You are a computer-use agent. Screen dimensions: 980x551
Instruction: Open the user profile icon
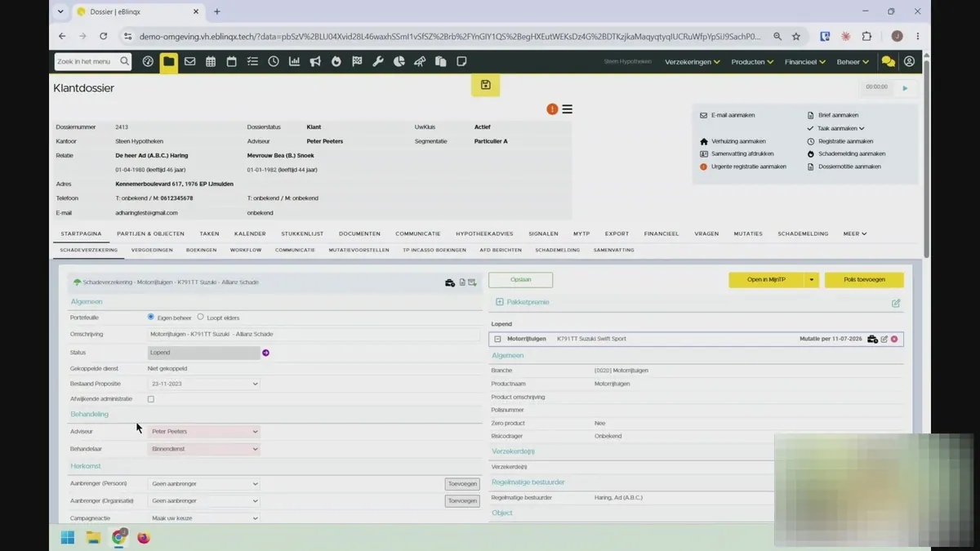pyautogui.click(x=909, y=61)
